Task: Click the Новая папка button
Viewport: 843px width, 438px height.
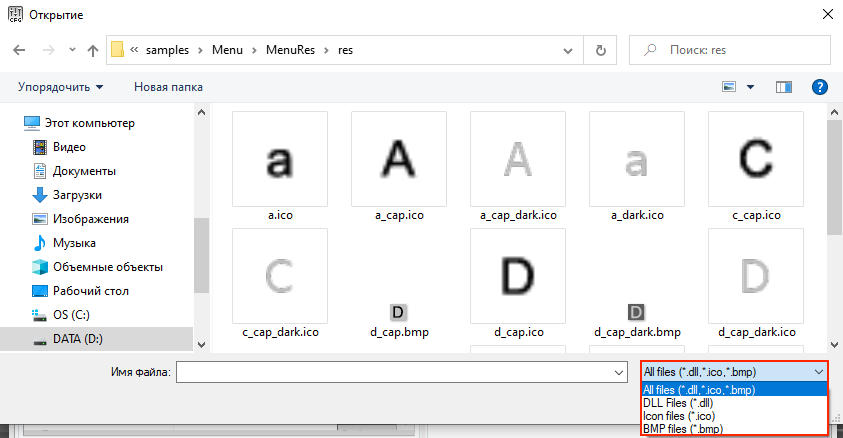Action: (168, 87)
